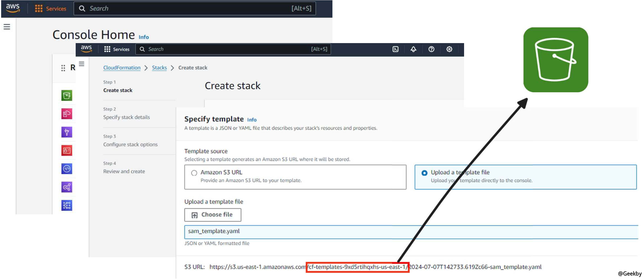Open the settings gear icon
Image resolution: width=644 pixels, height=279 pixels.
pos(449,49)
